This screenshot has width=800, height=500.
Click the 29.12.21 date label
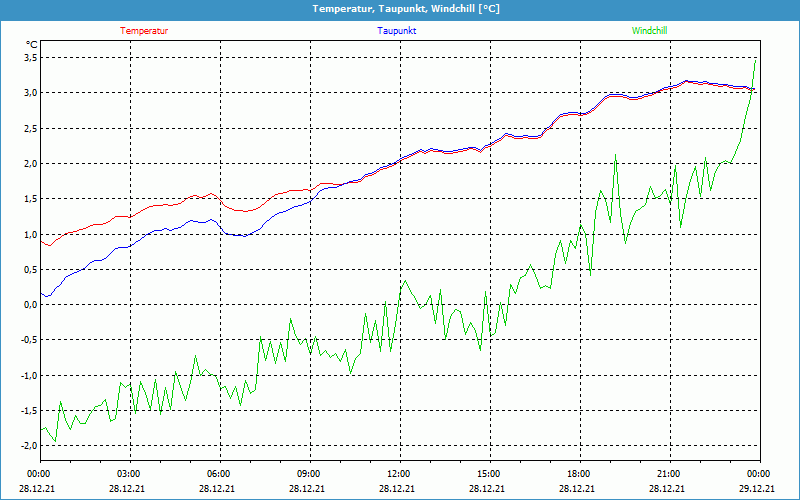pyautogui.click(x=757, y=488)
